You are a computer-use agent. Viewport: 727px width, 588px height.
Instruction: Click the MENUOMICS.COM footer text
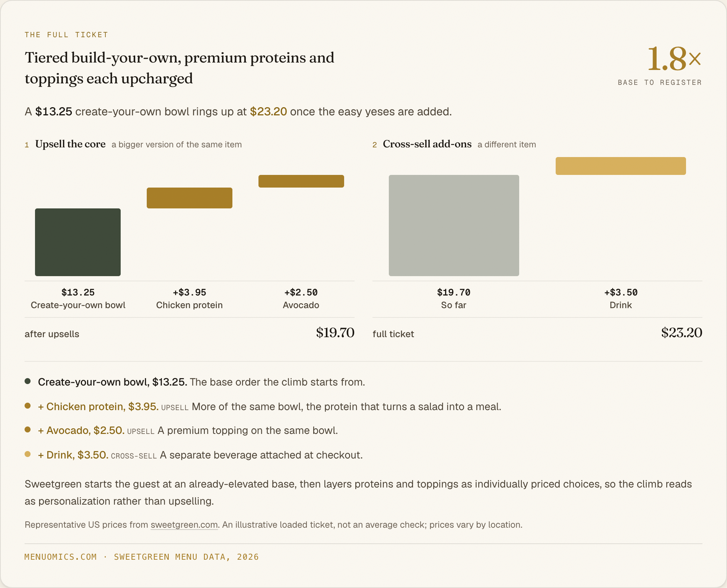point(61,557)
